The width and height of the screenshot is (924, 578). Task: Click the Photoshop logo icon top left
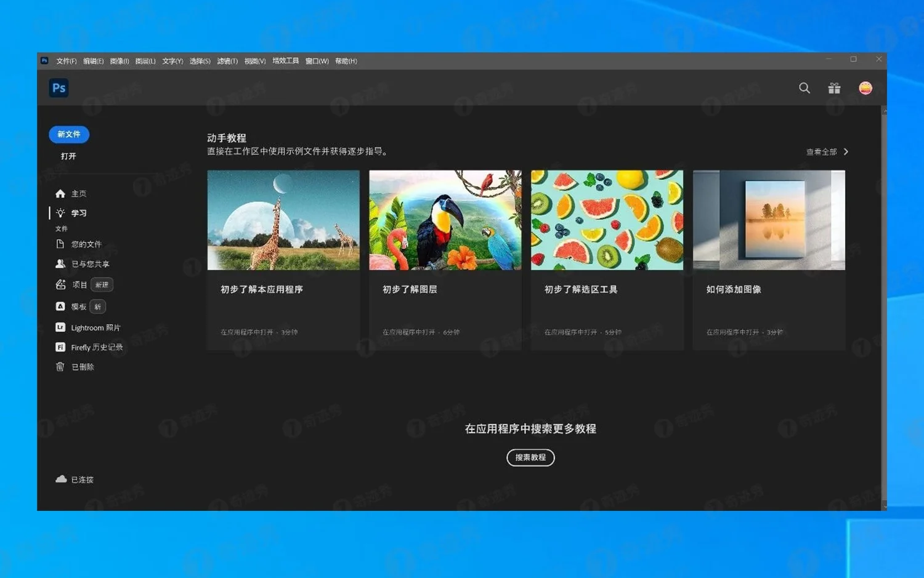point(58,87)
